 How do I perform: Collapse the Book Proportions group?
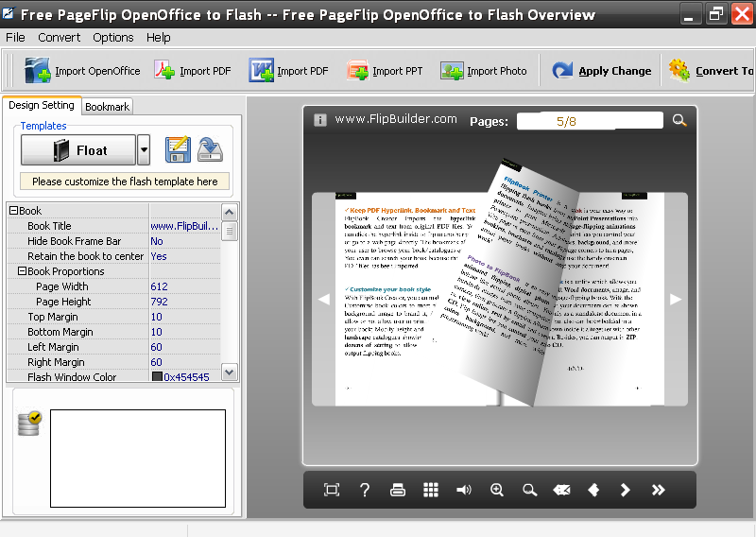coord(22,271)
